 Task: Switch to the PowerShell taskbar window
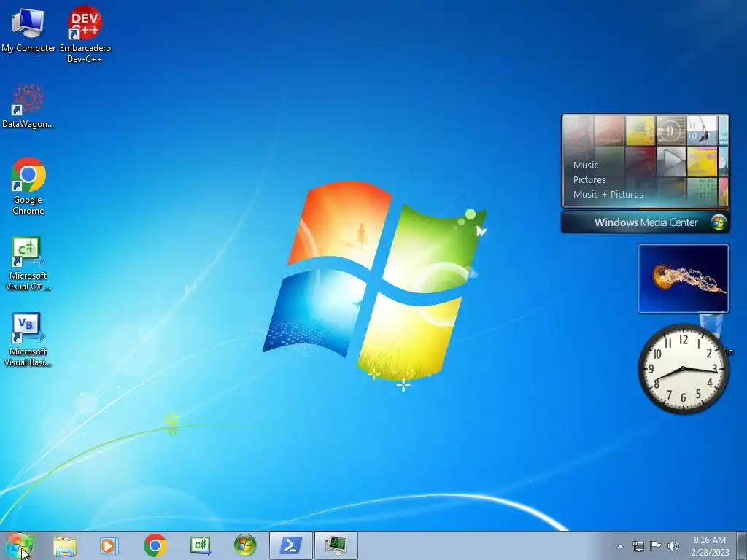tap(290, 545)
